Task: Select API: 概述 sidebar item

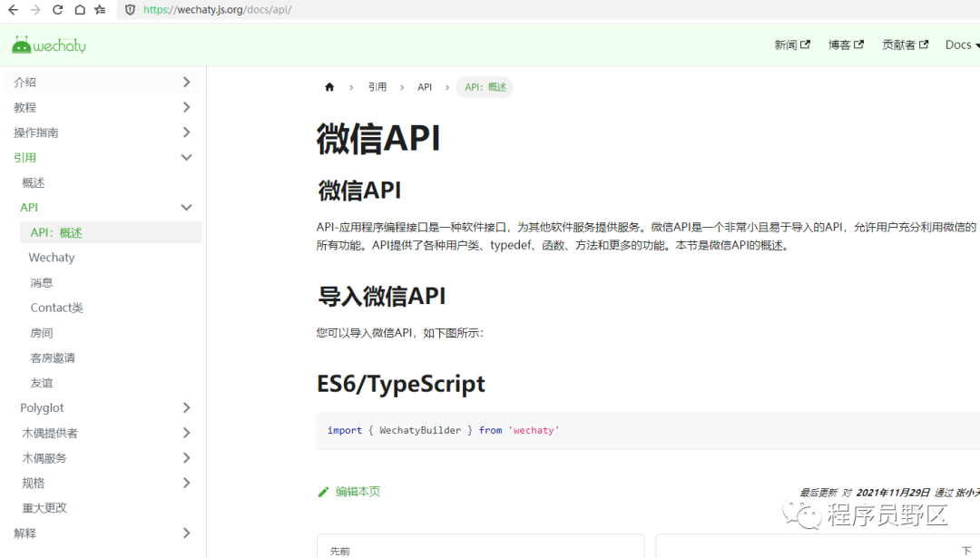Action: click(111, 232)
